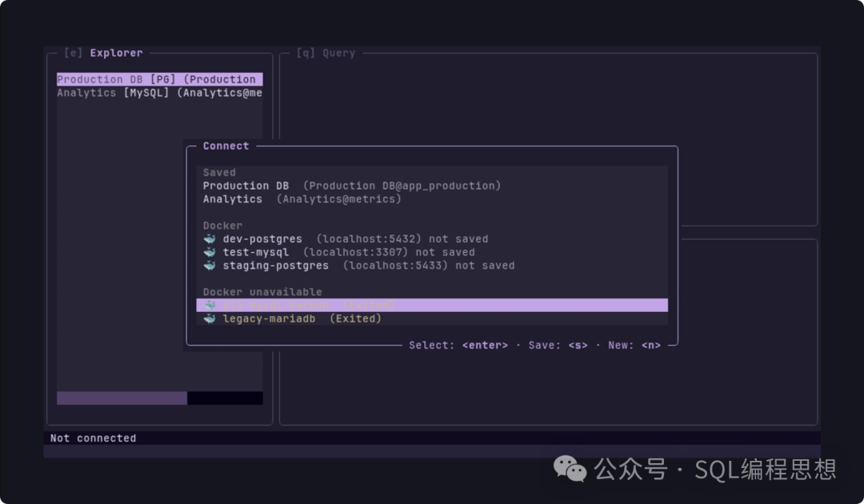Click the Explorer horizontal scrollbar thumb

coord(122,398)
